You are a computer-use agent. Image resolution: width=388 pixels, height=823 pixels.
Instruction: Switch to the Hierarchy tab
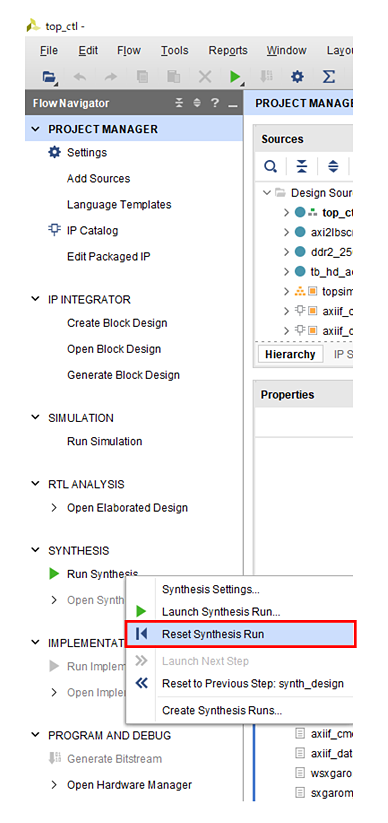(290, 354)
